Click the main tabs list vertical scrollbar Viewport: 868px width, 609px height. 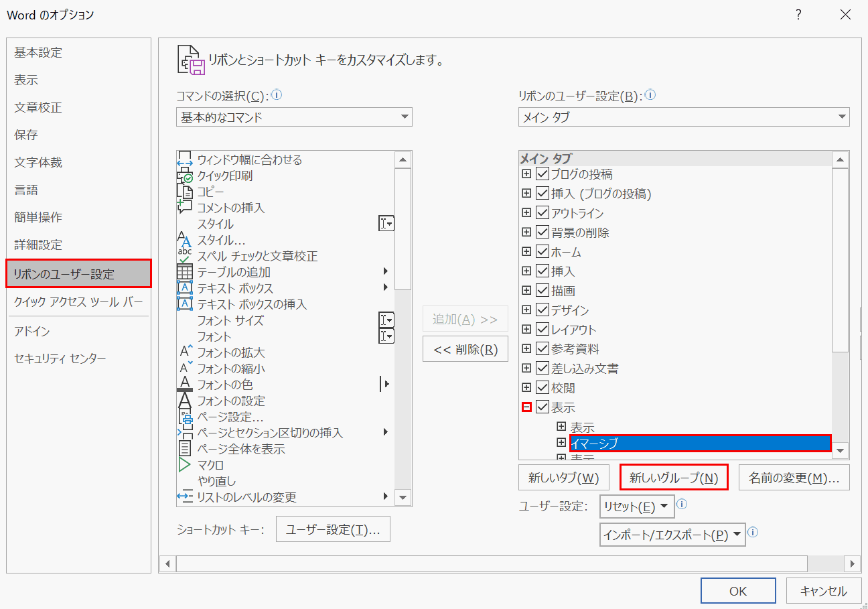coord(840,305)
